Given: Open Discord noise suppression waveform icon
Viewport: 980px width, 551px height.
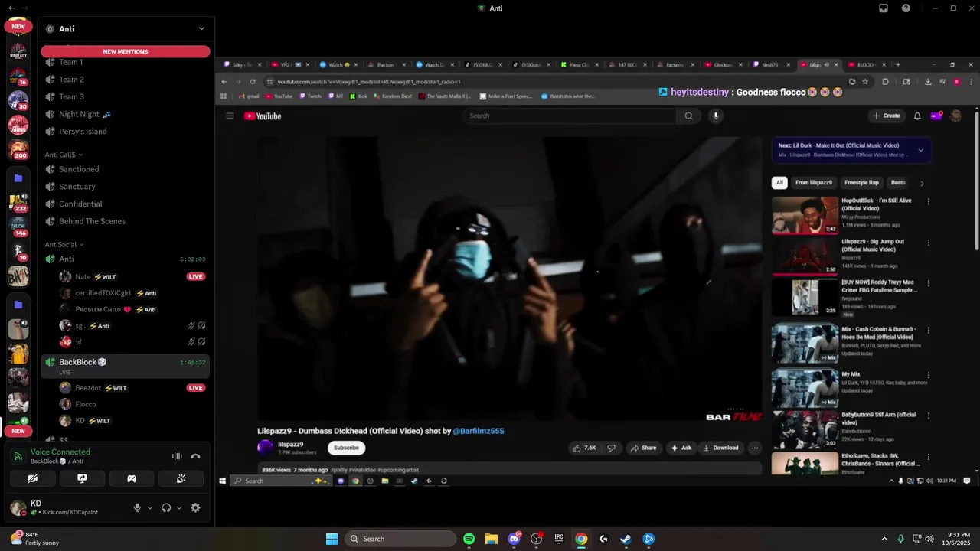Looking at the screenshot, I should pos(177,456).
